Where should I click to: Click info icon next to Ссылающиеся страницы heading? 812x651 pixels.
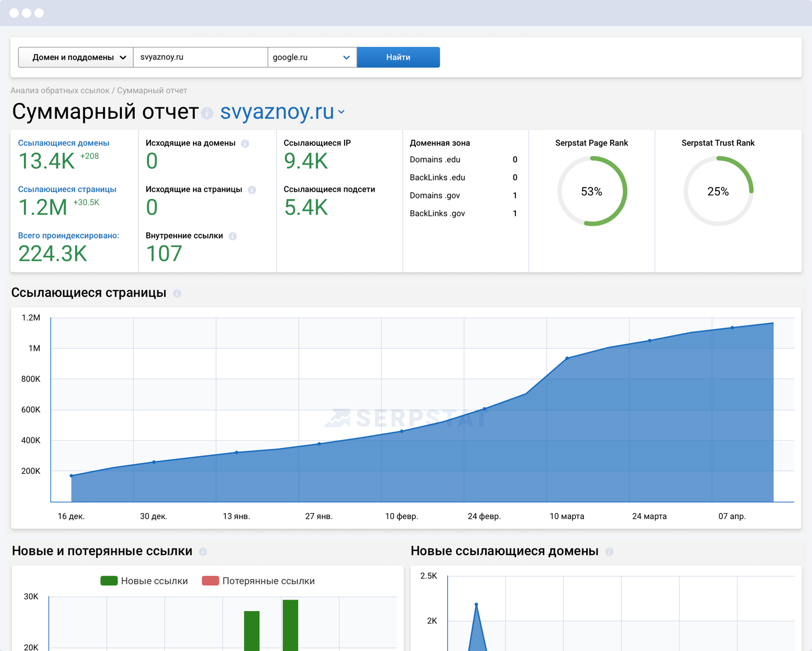pos(177,294)
